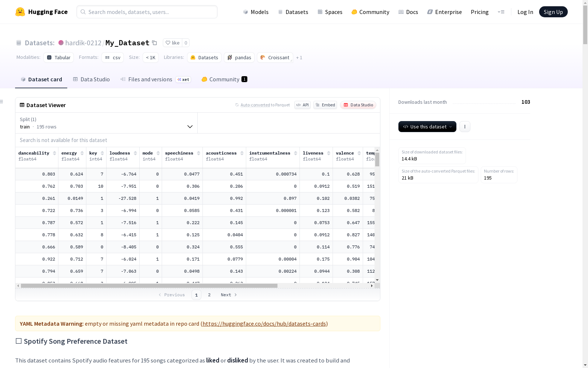Click the Croissant library tag

click(x=275, y=57)
